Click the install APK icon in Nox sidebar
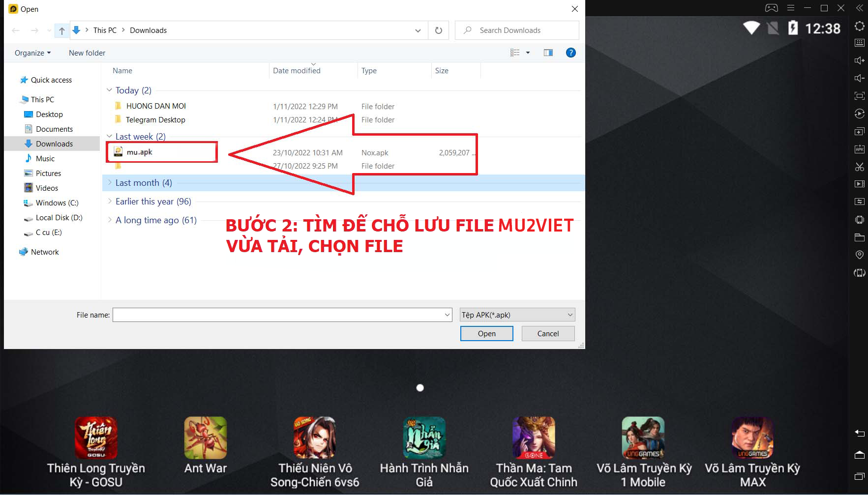This screenshot has width=868, height=495. [x=859, y=149]
